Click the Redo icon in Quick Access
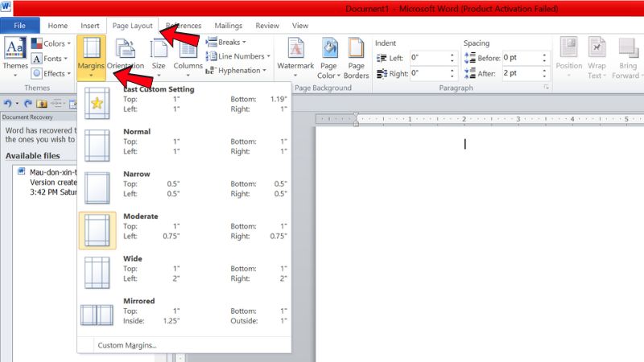 [28, 104]
